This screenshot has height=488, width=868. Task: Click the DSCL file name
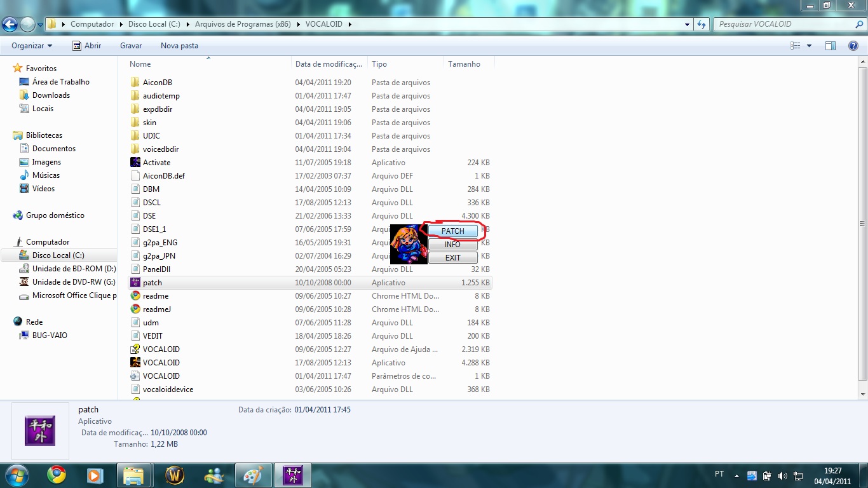click(152, 202)
